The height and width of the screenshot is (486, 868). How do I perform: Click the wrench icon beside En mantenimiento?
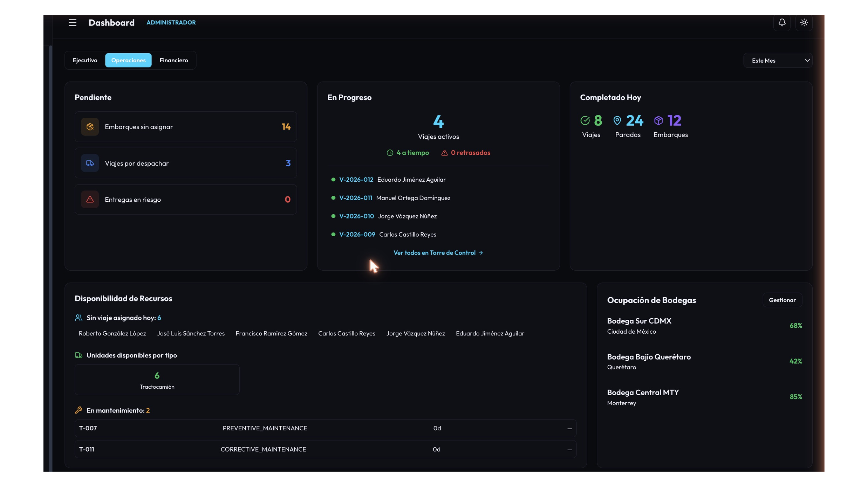78,410
